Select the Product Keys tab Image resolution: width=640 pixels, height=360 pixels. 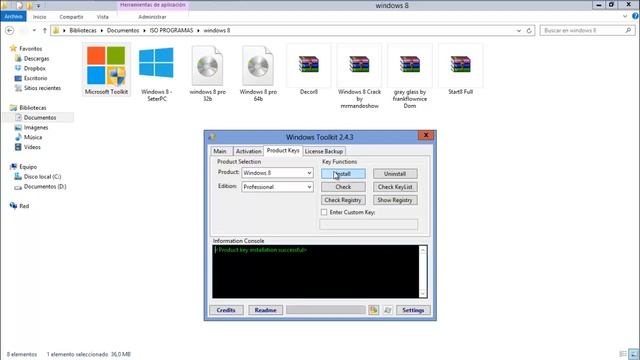283,150
